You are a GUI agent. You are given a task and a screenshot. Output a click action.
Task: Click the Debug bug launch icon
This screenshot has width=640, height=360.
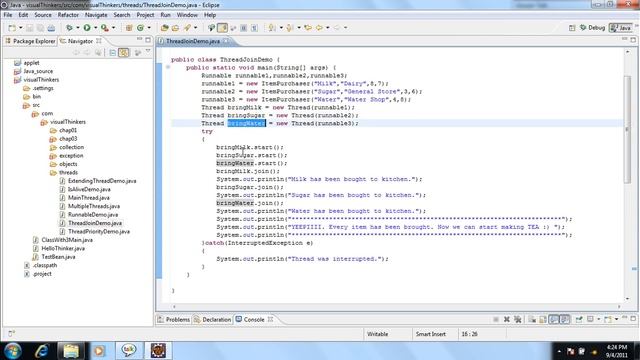click(x=69, y=28)
